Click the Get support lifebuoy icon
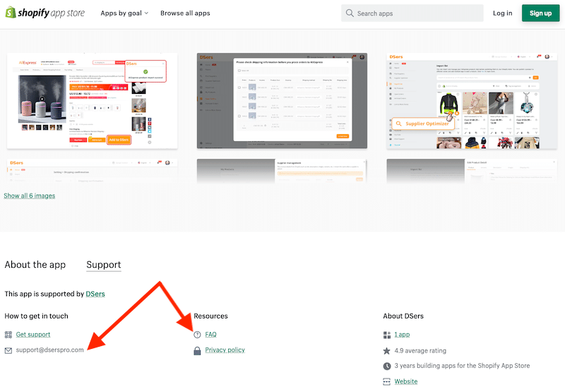565x392 pixels. 8,335
